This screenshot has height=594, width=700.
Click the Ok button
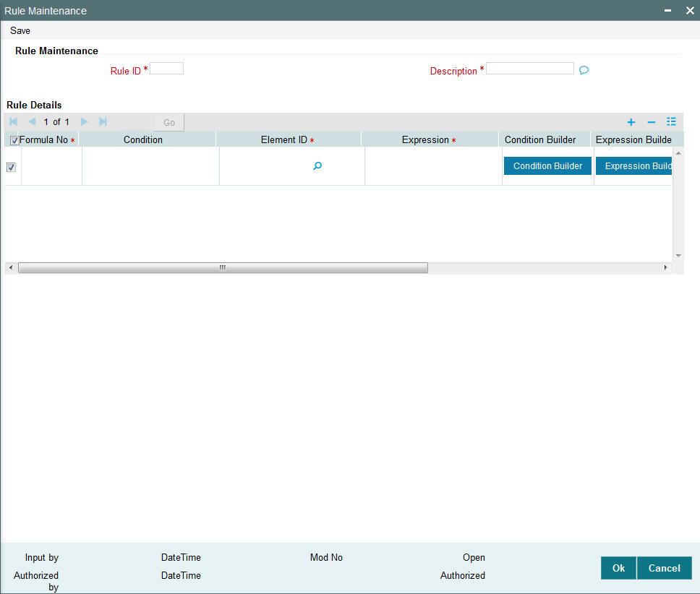point(618,568)
